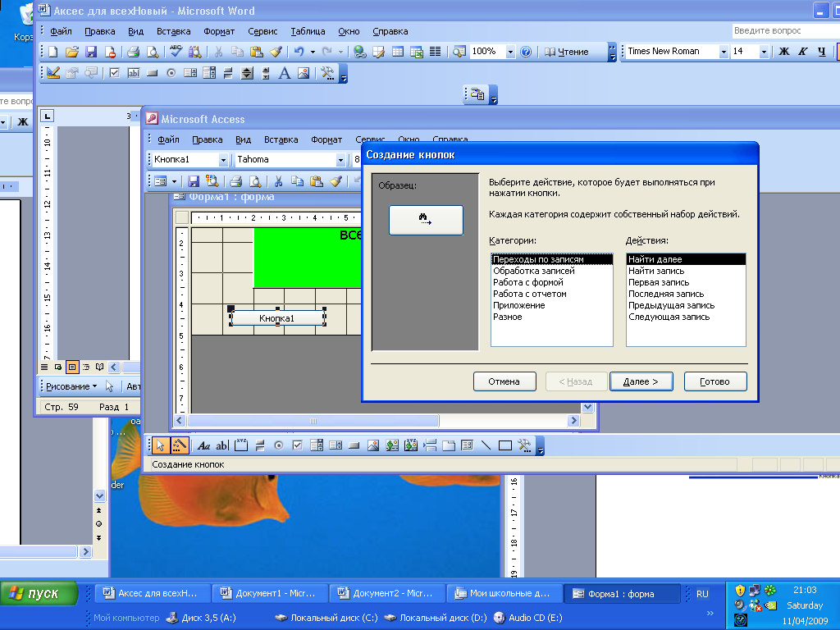
Task: Open Таблица menu in Word
Action: point(308,31)
